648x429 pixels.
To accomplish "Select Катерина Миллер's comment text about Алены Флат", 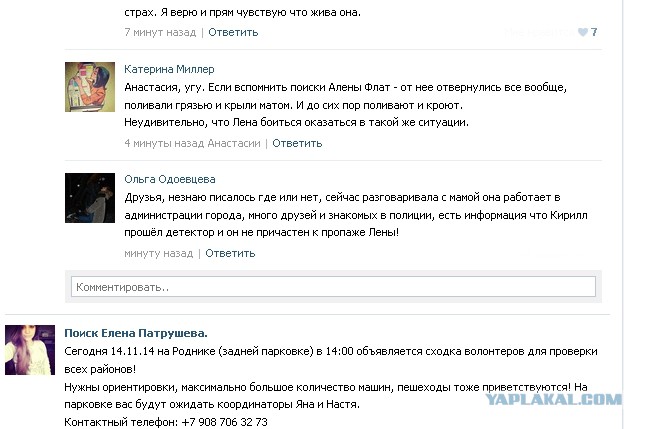I will 345,105.
